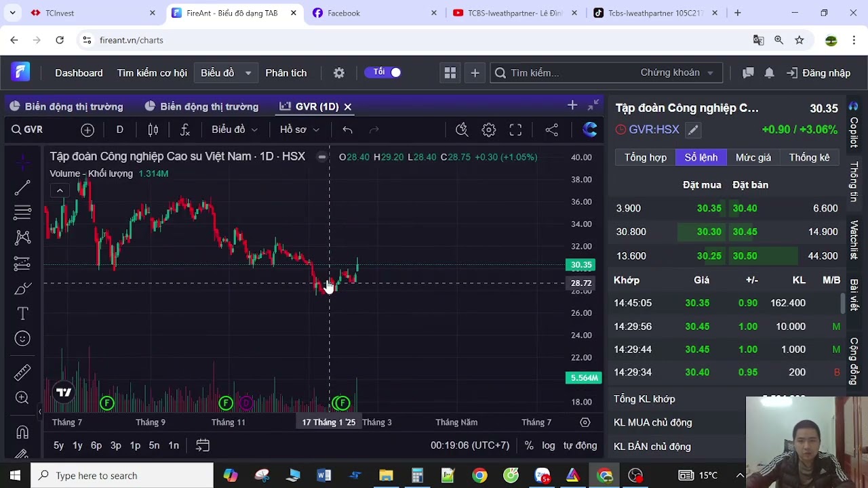Click the Windows Start button
The height and width of the screenshot is (488, 868).
point(15,475)
